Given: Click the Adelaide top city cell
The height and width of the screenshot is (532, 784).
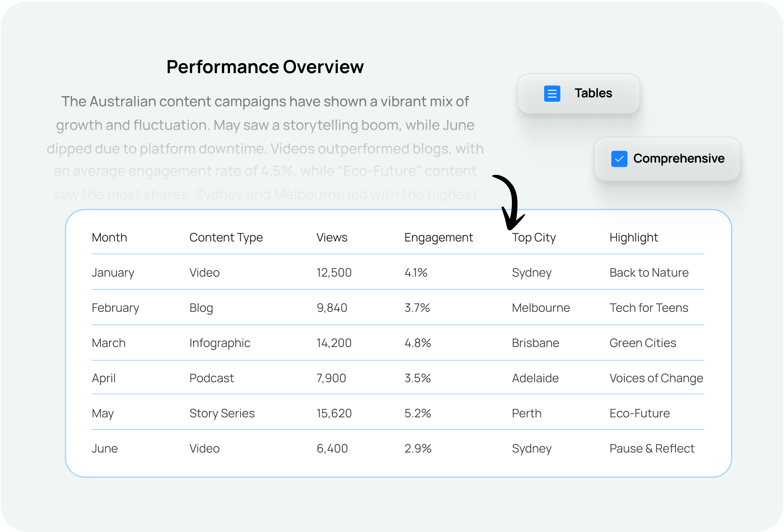Looking at the screenshot, I should pyautogui.click(x=535, y=378).
